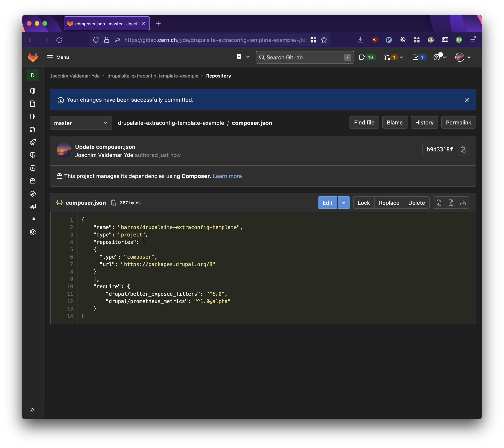
Task: Click the analytics bar chart icon
Action: click(x=33, y=219)
